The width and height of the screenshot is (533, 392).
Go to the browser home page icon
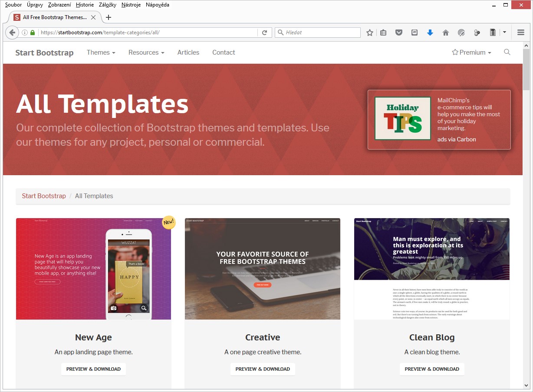(446, 33)
